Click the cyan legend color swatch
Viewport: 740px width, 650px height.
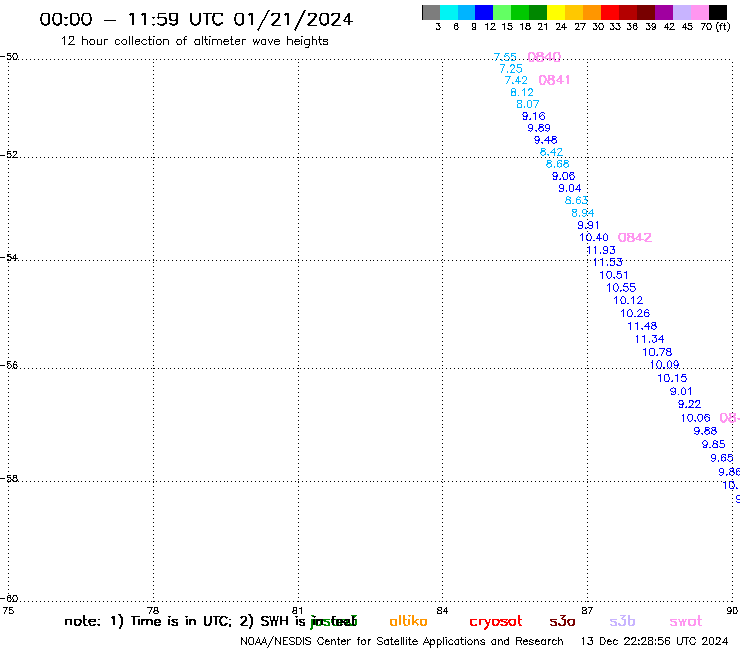449,12
